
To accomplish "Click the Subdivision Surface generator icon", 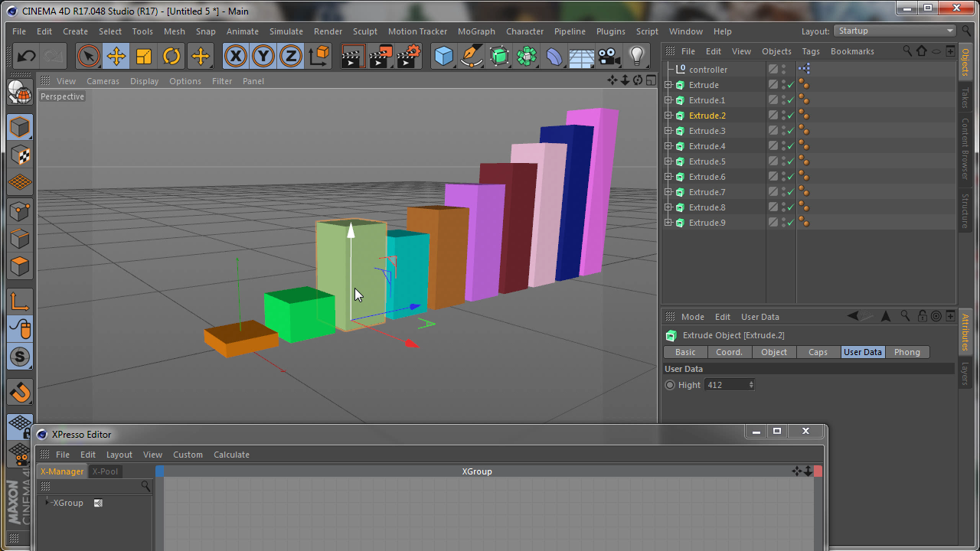I will click(x=499, y=56).
